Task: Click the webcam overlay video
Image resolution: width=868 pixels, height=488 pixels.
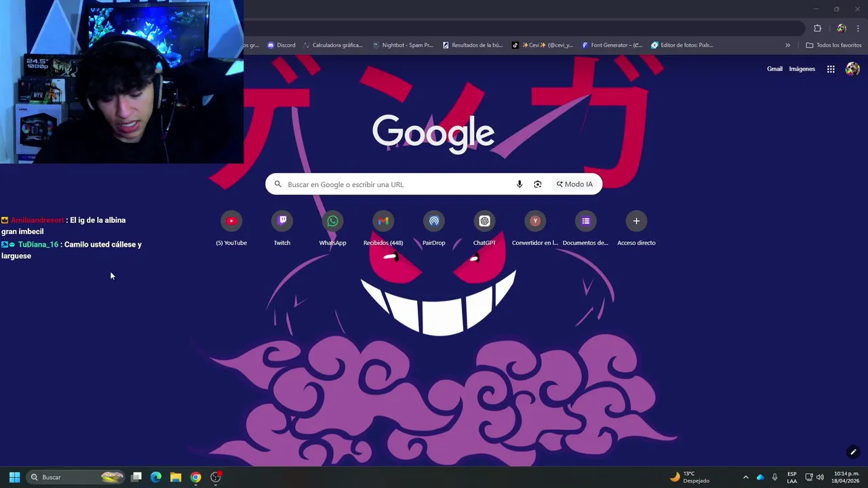Action: 122,82
